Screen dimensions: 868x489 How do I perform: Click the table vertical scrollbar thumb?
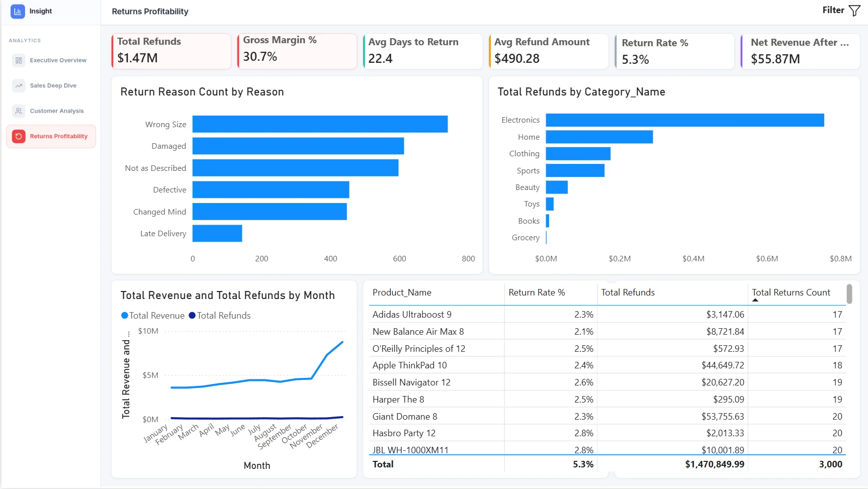pos(849,294)
